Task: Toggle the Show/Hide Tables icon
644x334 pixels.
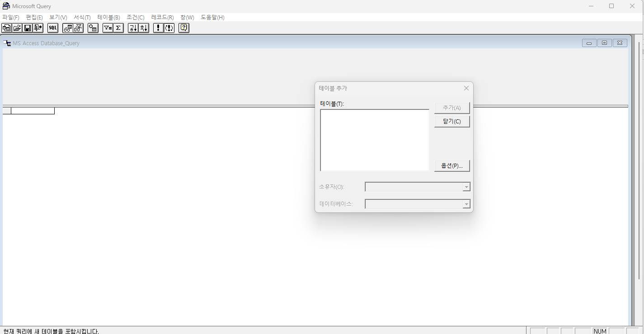Action: 68,28
